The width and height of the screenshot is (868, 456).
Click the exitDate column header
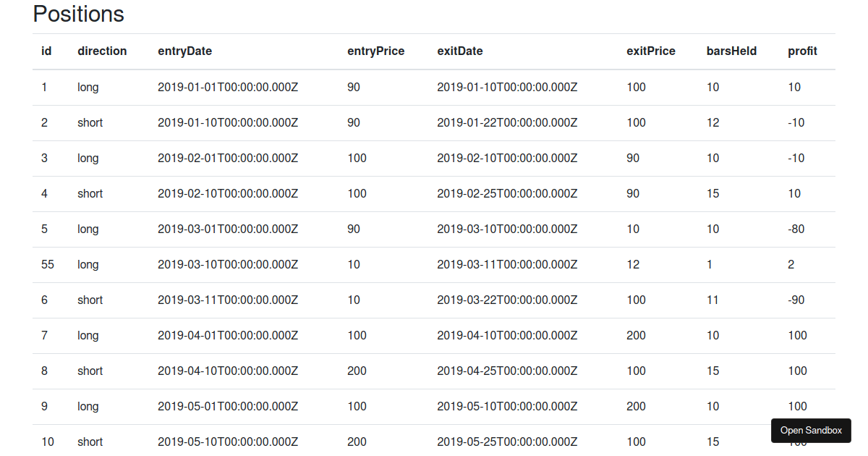[459, 51]
